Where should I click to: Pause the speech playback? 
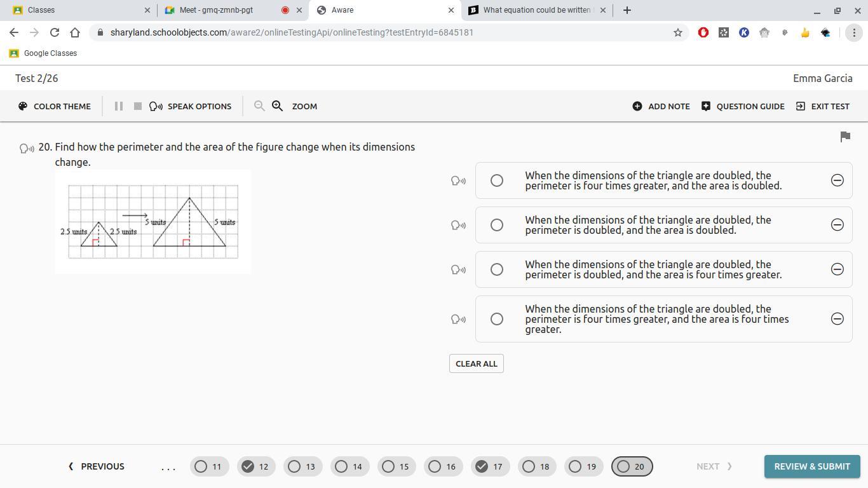click(118, 106)
